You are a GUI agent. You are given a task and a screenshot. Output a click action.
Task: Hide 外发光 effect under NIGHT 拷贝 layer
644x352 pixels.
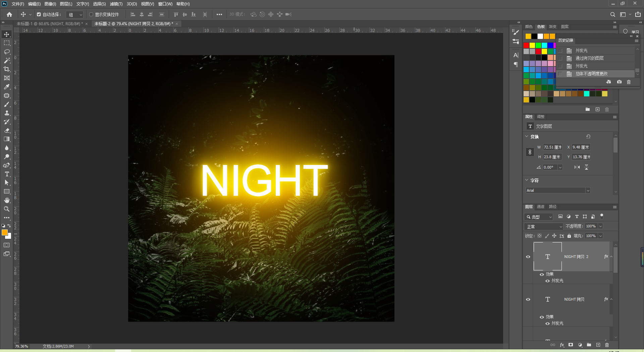click(x=547, y=323)
